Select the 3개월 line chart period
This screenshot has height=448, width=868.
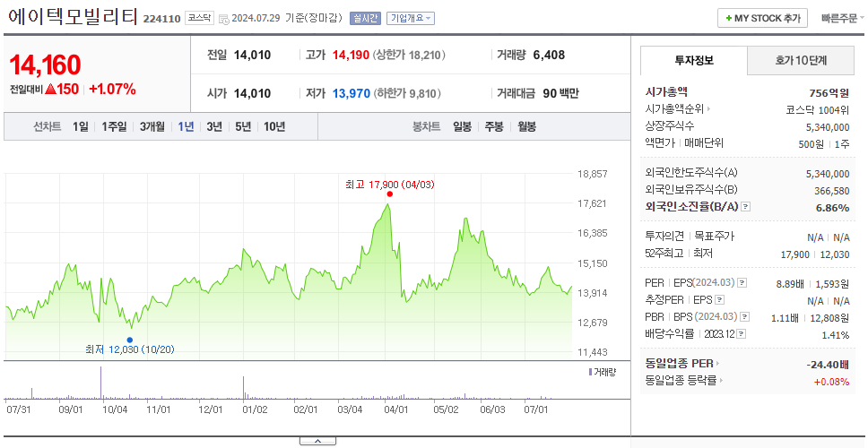tap(152, 126)
